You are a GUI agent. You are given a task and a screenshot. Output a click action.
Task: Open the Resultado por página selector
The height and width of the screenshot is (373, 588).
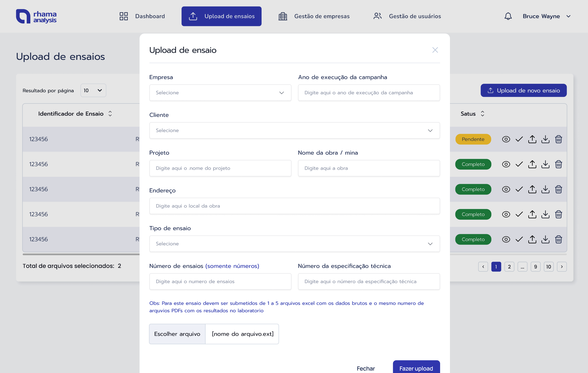point(93,91)
